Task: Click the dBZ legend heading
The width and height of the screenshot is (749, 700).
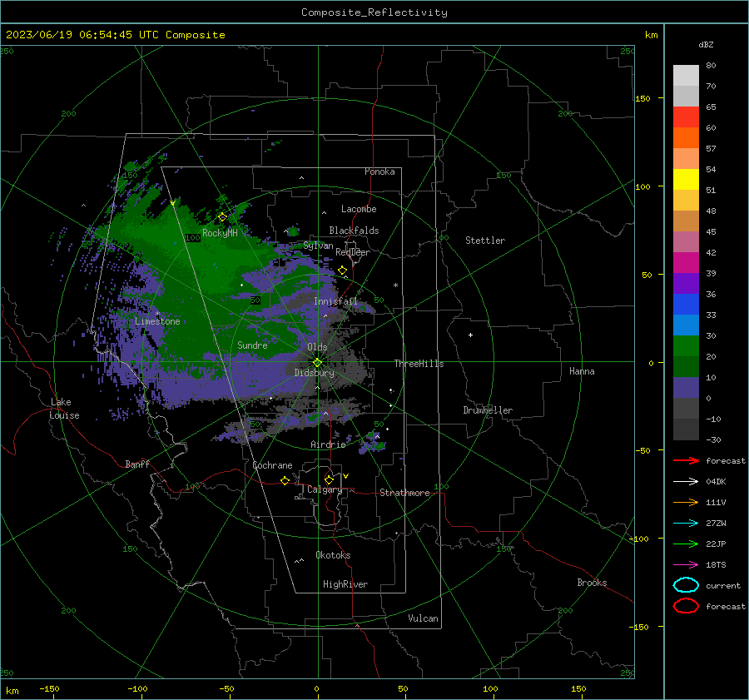Action: click(x=706, y=44)
